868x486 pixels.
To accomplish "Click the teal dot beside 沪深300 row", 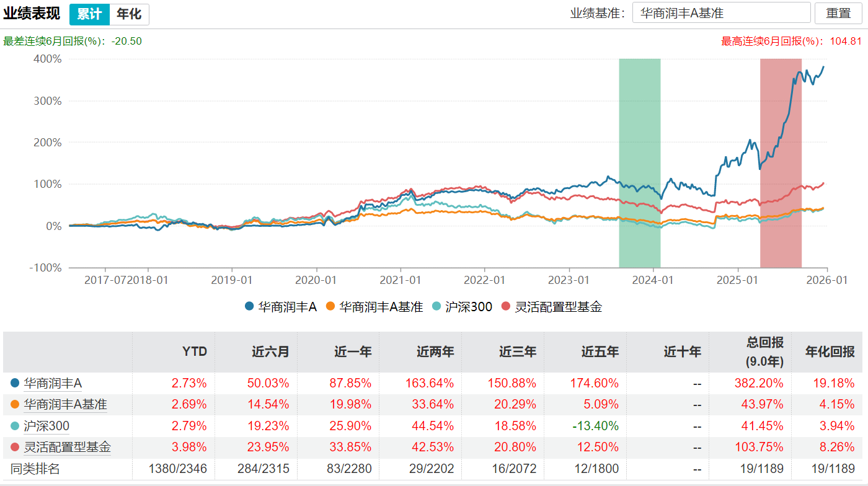I will tap(15, 426).
